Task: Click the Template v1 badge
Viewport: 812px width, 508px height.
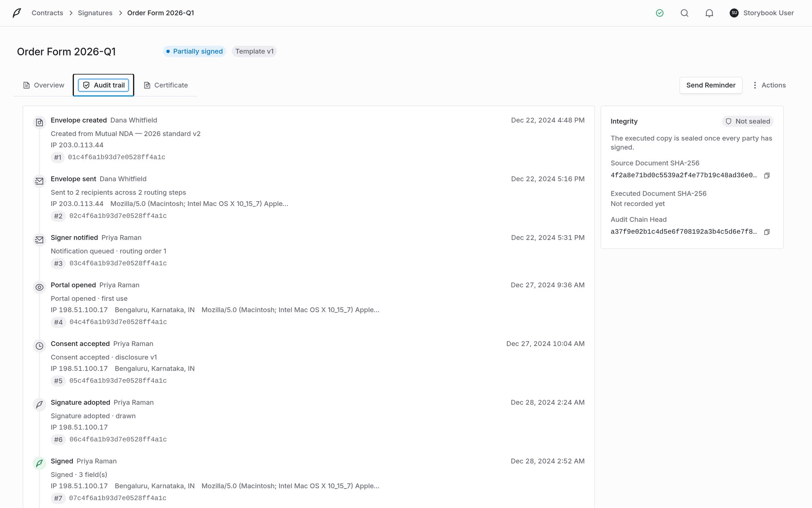Action: [x=254, y=52]
